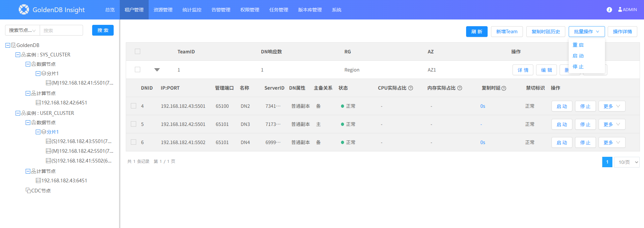Open the info icon in header
644x228 pixels.
pyautogui.click(x=609, y=10)
